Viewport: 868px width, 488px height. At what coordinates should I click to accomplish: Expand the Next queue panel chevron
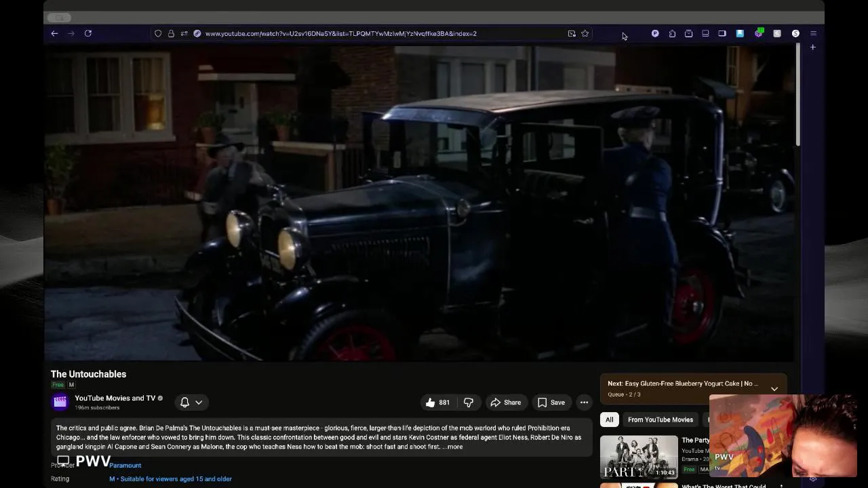(774, 388)
